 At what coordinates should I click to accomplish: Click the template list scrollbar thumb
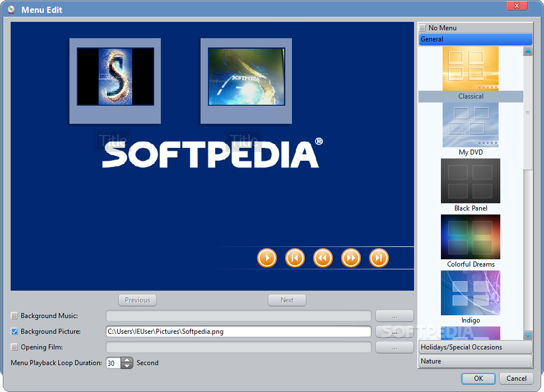[x=528, y=113]
